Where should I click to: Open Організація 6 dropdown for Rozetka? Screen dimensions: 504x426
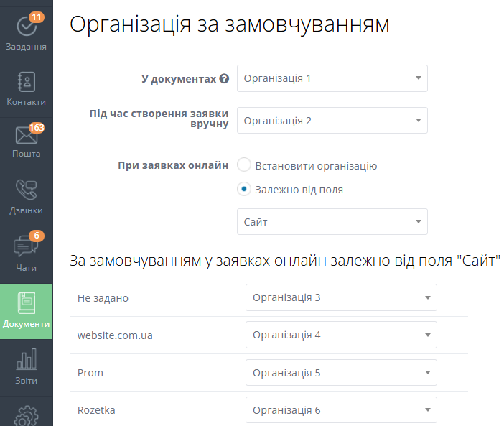(x=340, y=410)
